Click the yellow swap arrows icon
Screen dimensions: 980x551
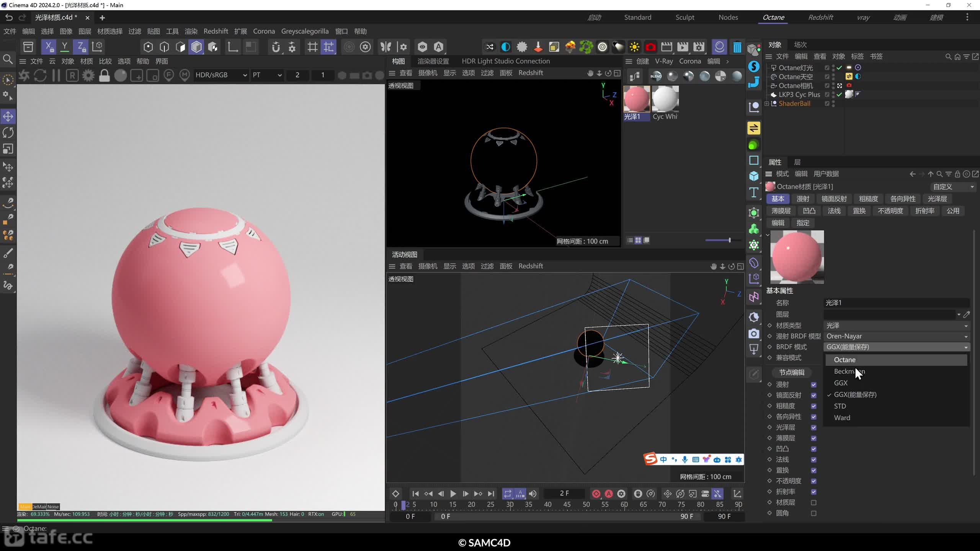coord(754,128)
